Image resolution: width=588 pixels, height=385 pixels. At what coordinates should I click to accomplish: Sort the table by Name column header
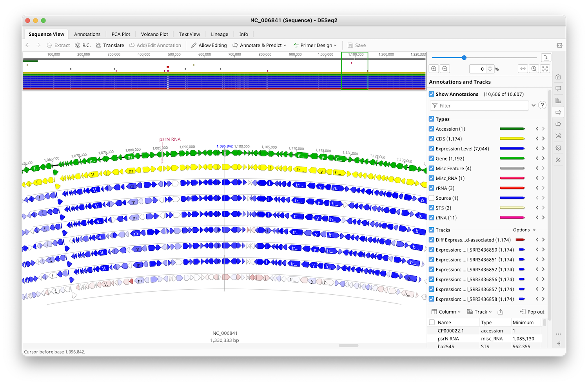pos(444,322)
